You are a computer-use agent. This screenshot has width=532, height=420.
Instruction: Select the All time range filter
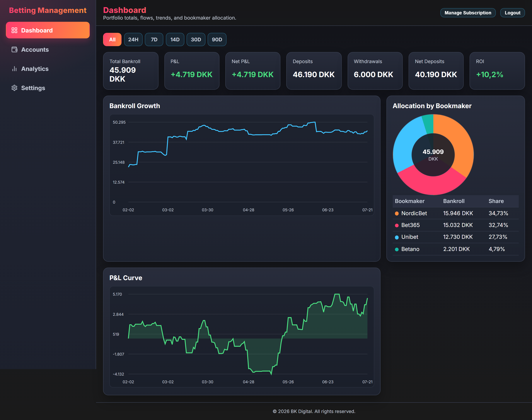tap(112, 39)
